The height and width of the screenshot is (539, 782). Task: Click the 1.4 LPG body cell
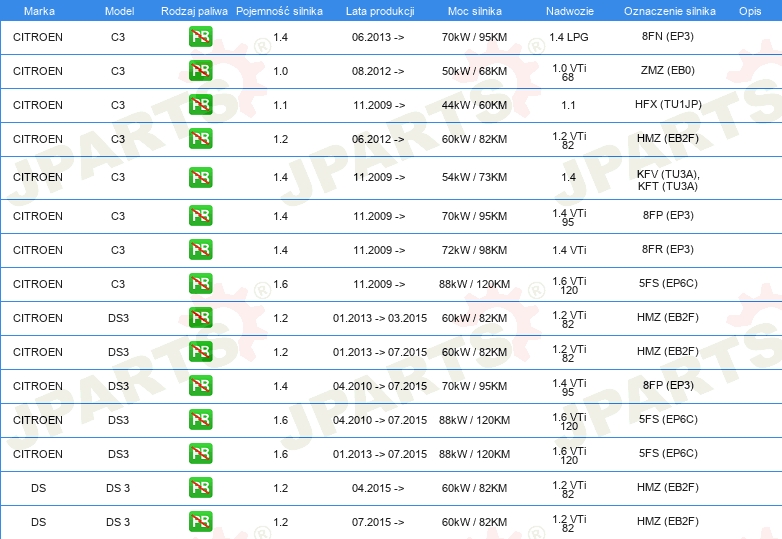tap(569, 37)
